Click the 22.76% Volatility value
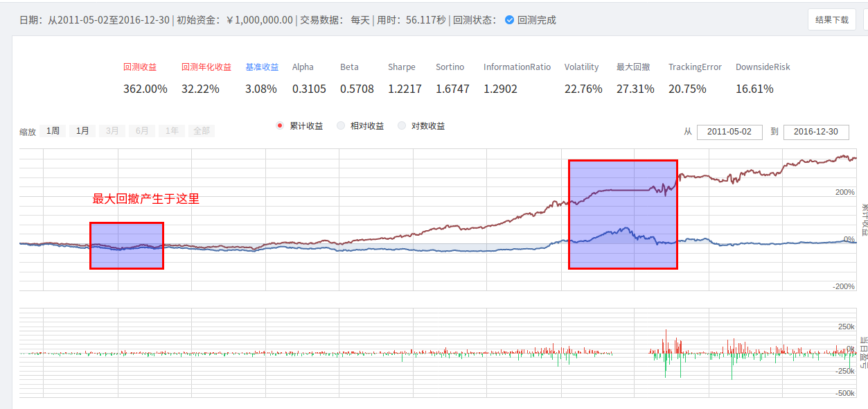This screenshot has width=868, height=409. click(x=583, y=89)
